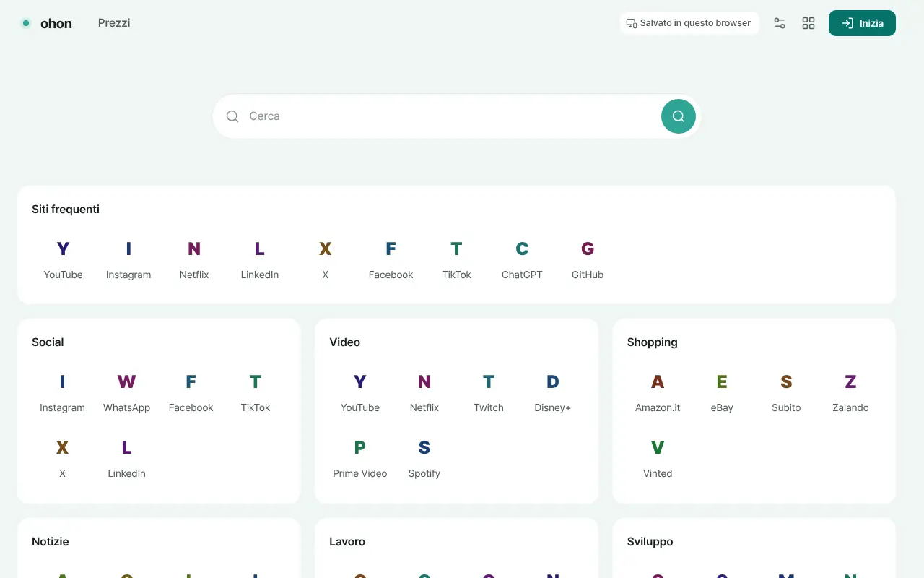The width and height of the screenshot is (924, 578).
Task: Open GitHub shortcut
Action: [588, 260]
